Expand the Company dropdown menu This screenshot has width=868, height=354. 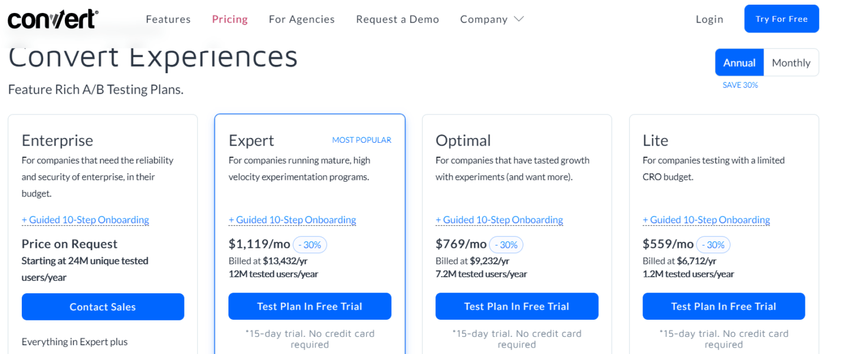[x=492, y=19]
